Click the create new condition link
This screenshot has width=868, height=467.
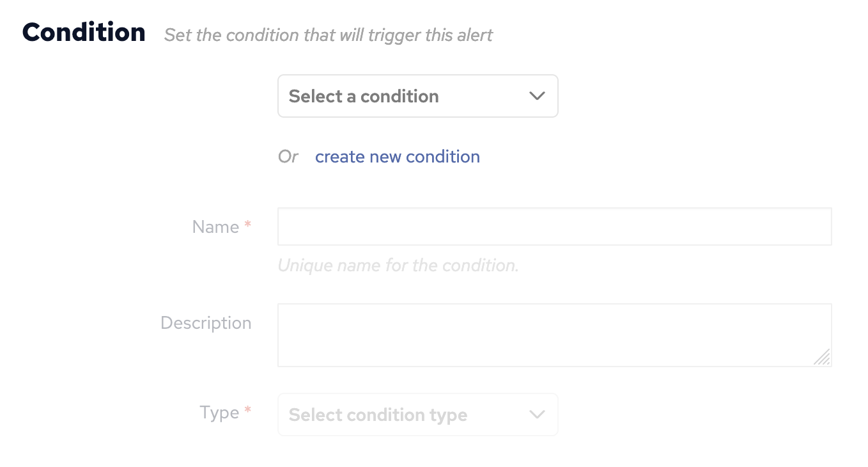point(397,157)
